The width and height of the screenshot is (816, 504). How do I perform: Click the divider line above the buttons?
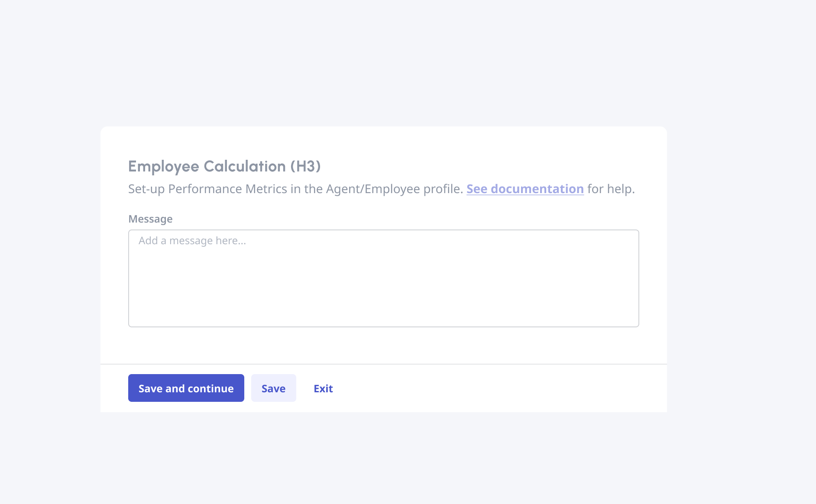pyautogui.click(x=383, y=364)
